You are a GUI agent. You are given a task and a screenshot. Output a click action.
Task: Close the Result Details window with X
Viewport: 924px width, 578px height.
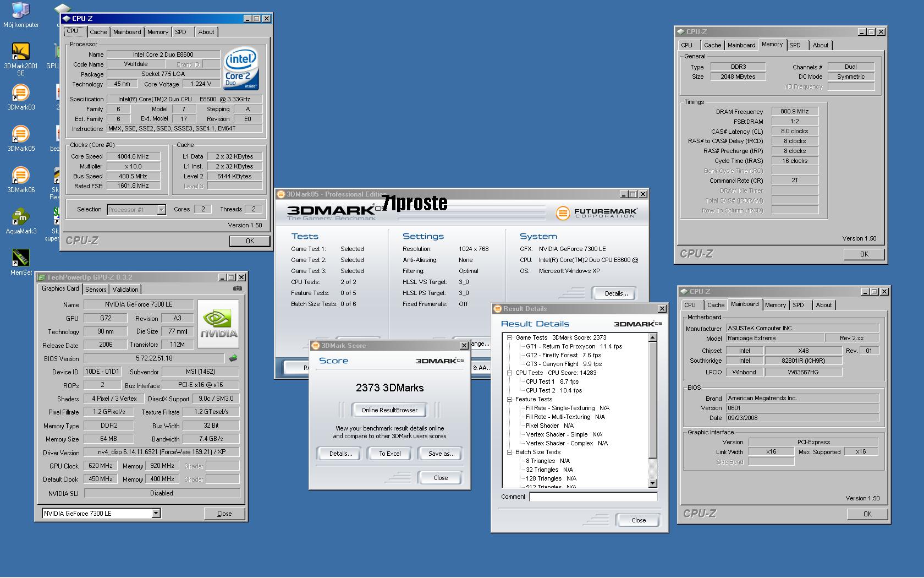(x=662, y=309)
